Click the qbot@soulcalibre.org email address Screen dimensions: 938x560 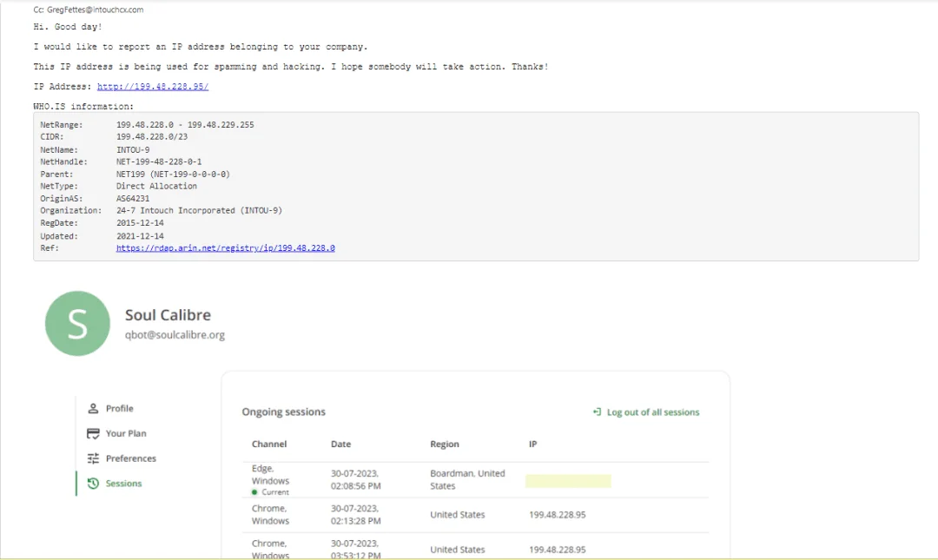[x=175, y=335]
